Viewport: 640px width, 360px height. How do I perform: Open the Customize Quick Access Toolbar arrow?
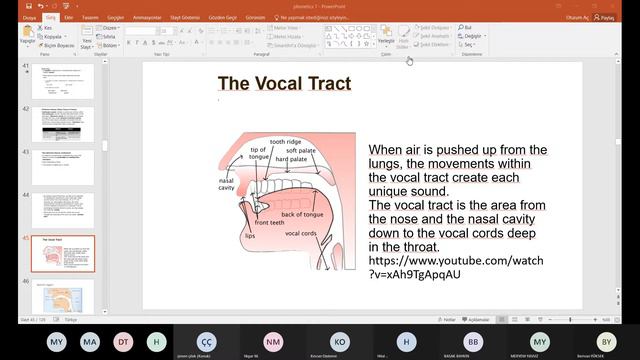[77, 6]
